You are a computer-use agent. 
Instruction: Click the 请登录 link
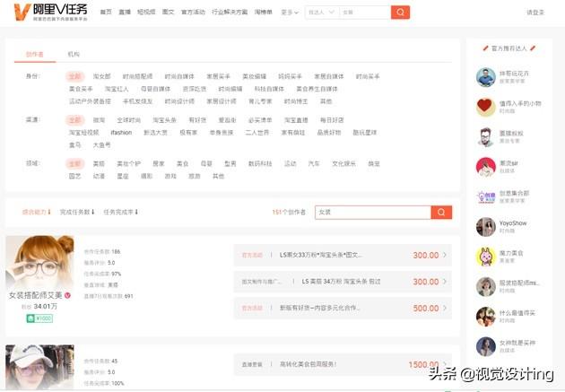(x=535, y=13)
